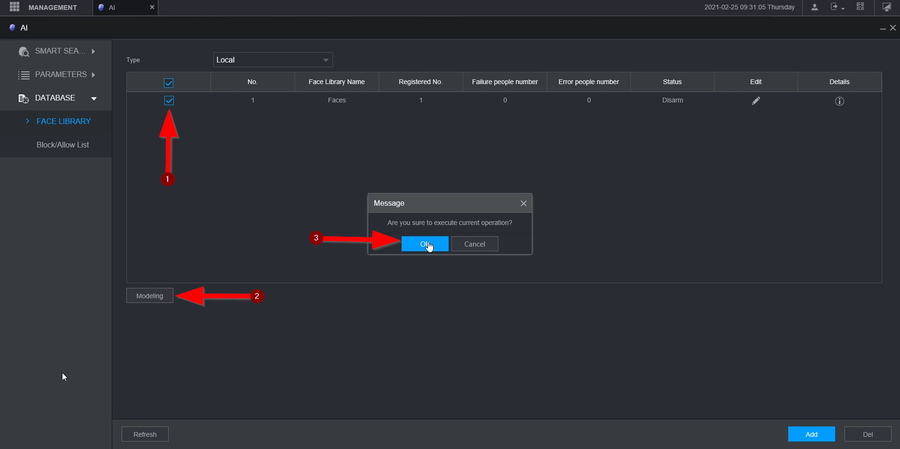
Task: Click the monitor display icon
Action: tap(886, 7)
